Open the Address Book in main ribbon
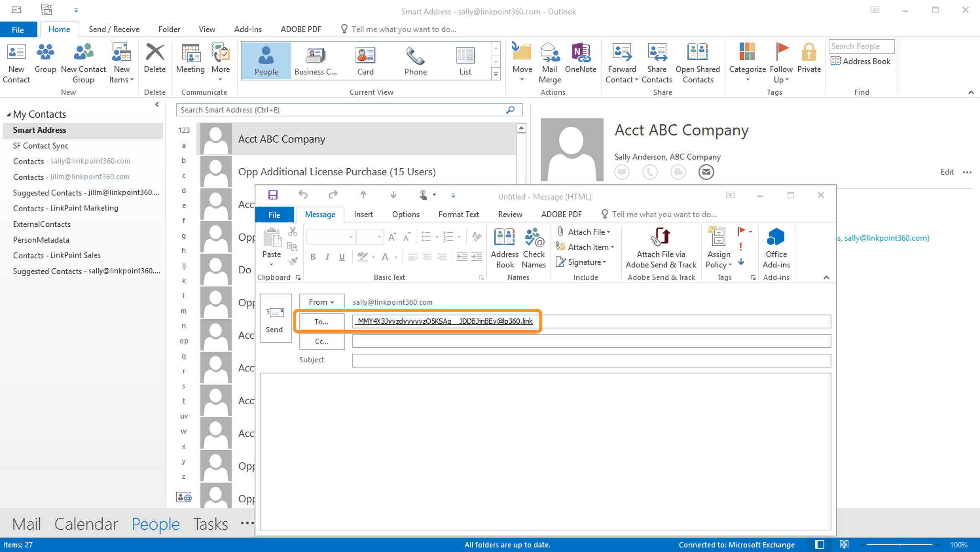The width and height of the screenshot is (980, 552). click(861, 61)
